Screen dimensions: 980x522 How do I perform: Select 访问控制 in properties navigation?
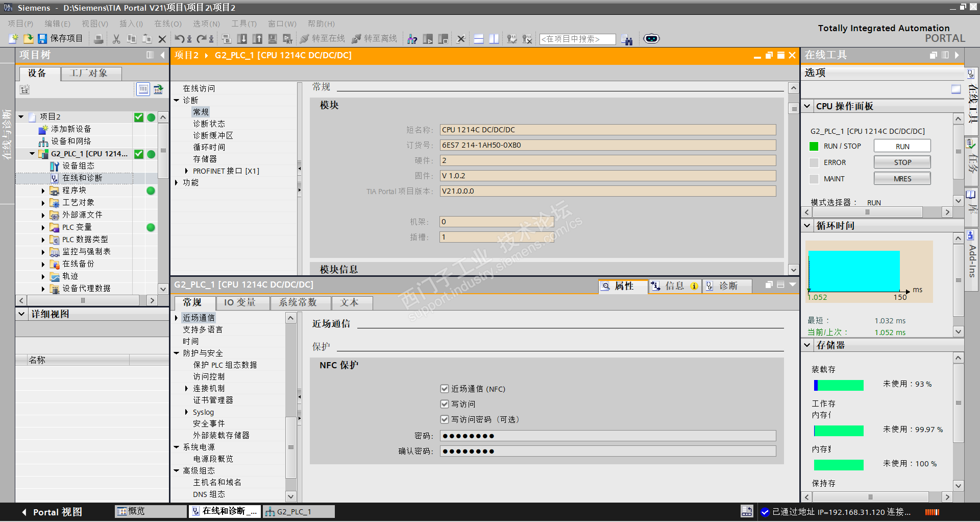(x=209, y=376)
